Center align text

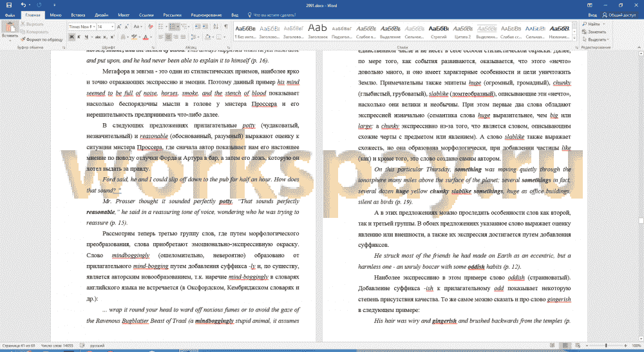click(168, 37)
